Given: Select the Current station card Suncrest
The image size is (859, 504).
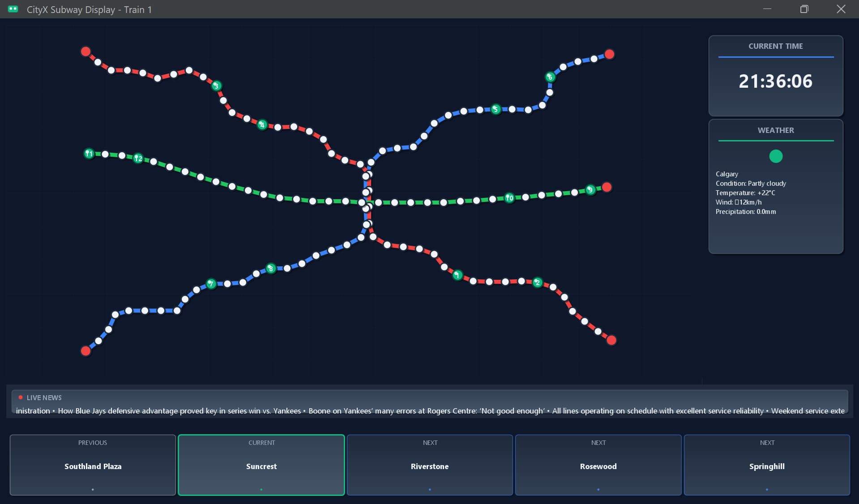Looking at the screenshot, I should [x=261, y=465].
